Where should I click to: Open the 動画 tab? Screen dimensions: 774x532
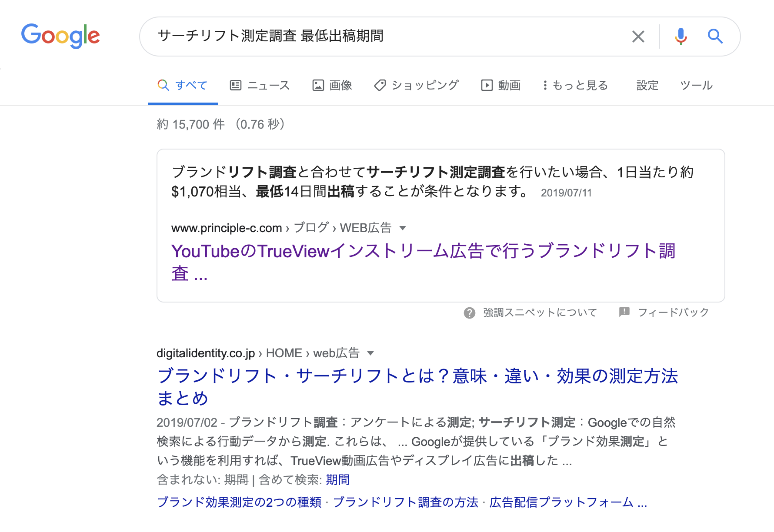click(500, 85)
